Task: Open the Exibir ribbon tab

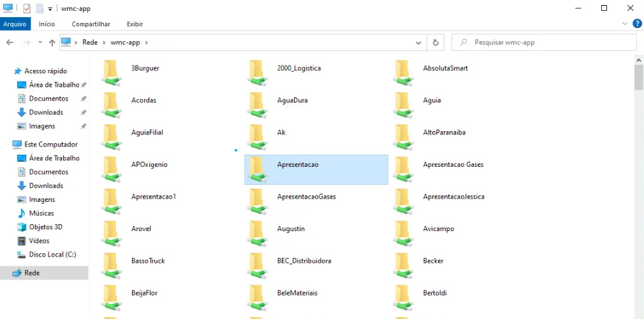Action: pyautogui.click(x=135, y=24)
